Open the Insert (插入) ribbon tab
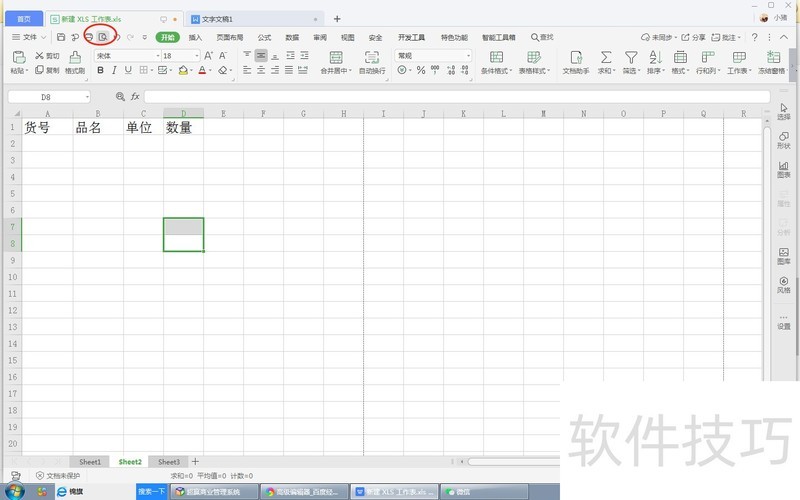This screenshot has width=800, height=500. pos(195,37)
